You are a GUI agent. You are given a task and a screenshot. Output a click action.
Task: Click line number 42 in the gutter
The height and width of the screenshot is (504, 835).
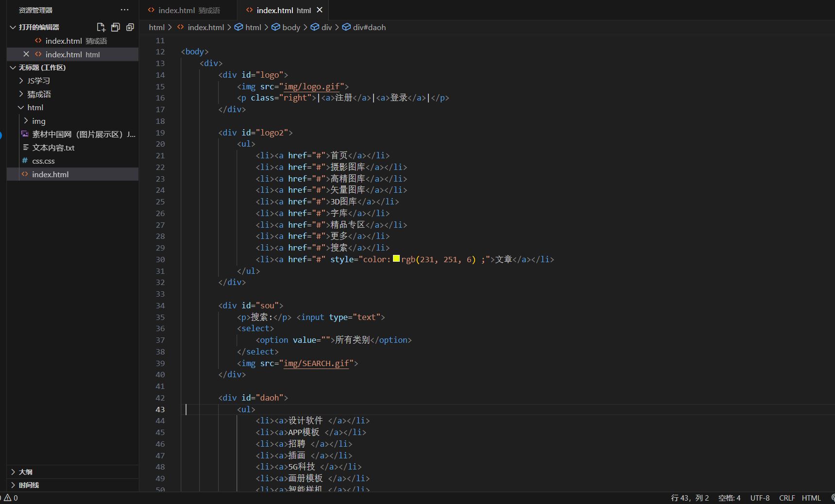click(x=160, y=398)
